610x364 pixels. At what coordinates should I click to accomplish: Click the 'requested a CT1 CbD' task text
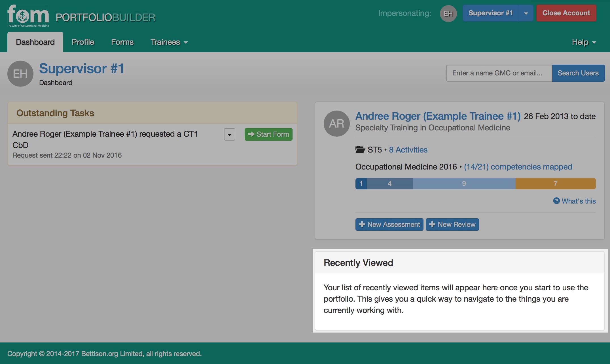click(x=105, y=139)
